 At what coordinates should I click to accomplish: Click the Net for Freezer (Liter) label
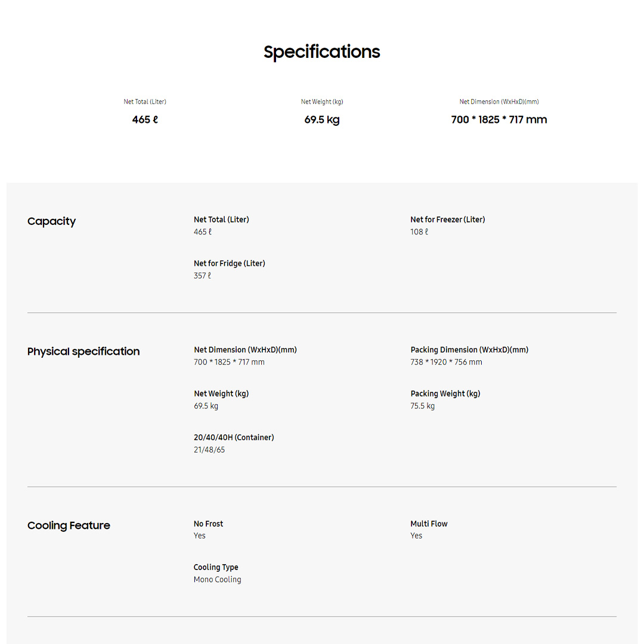coord(448,219)
